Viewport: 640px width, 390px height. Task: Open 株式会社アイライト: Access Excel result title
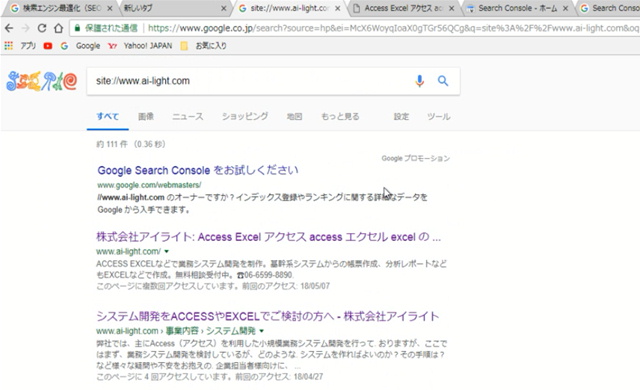click(269, 237)
